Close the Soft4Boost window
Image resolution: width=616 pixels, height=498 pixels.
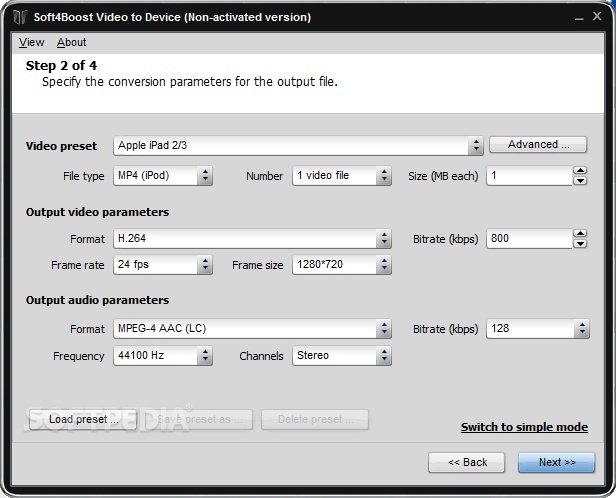coord(597,16)
